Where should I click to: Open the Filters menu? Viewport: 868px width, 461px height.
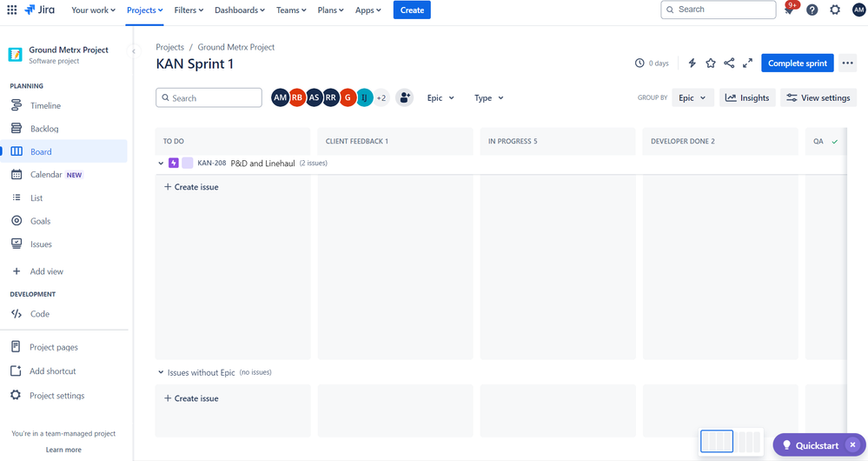tap(189, 10)
